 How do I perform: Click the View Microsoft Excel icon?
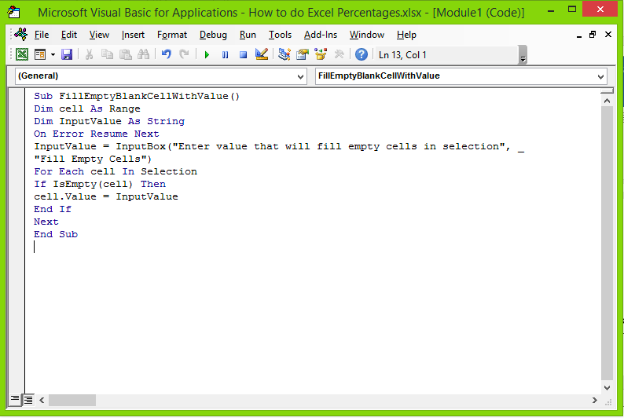pyautogui.click(x=22, y=54)
